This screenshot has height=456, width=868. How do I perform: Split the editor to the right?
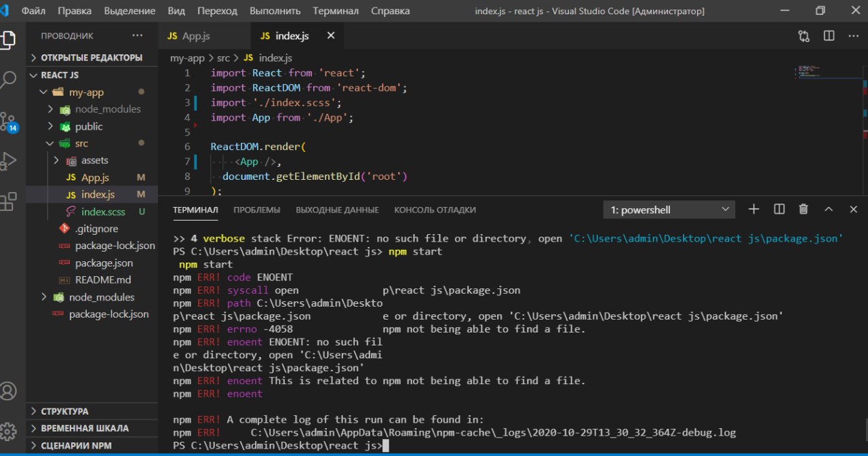pyautogui.click(x=829, y=36)
